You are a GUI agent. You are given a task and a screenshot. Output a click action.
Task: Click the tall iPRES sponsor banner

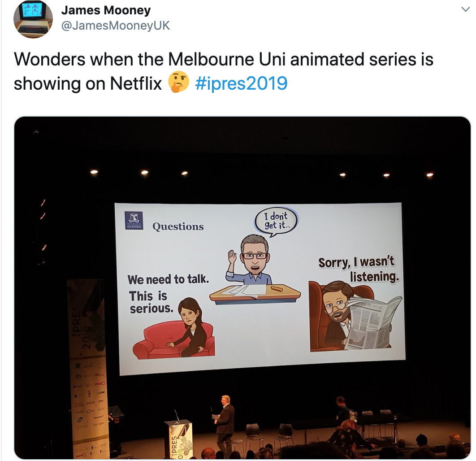click(x=87, y=368)
